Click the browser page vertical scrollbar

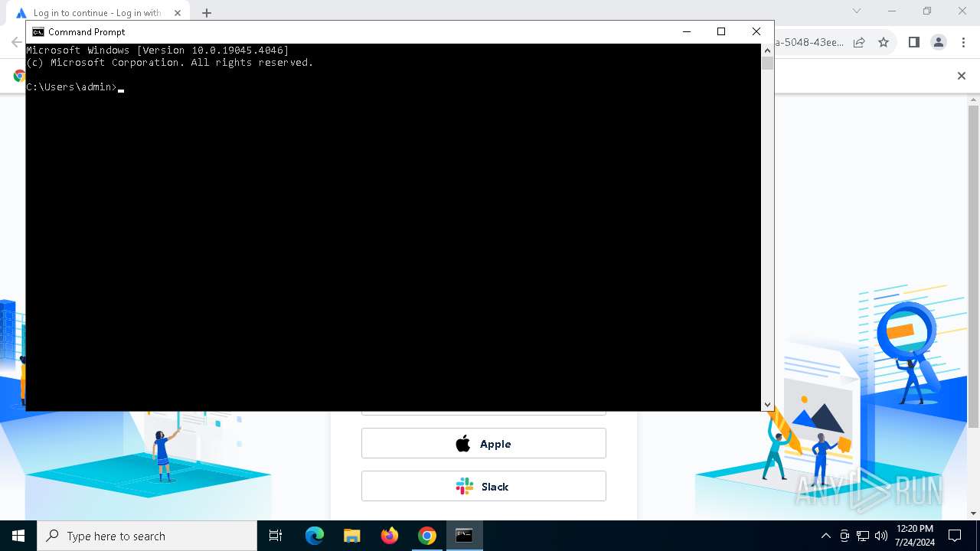pyautogui.click(x=974, y=268)
